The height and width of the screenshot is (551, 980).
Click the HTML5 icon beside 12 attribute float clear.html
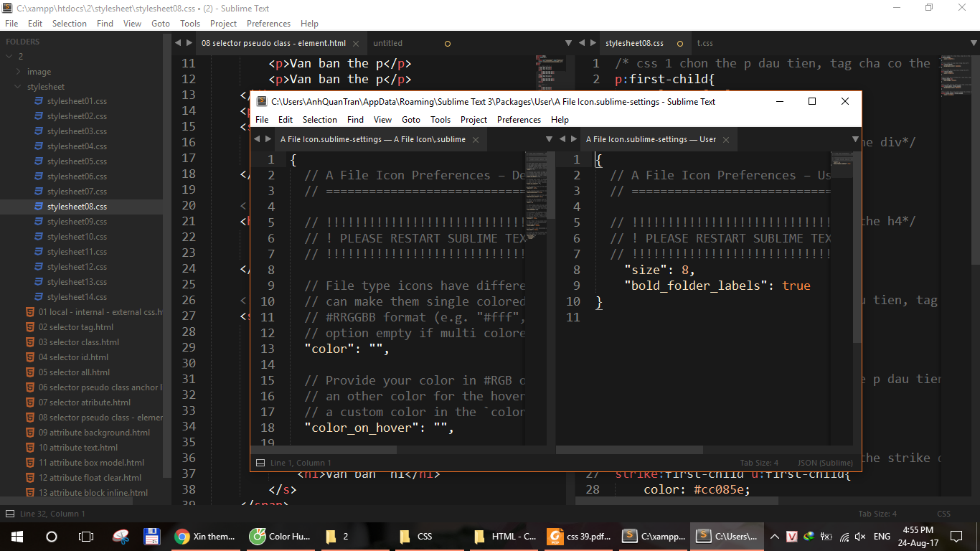[x=30, y=478]
